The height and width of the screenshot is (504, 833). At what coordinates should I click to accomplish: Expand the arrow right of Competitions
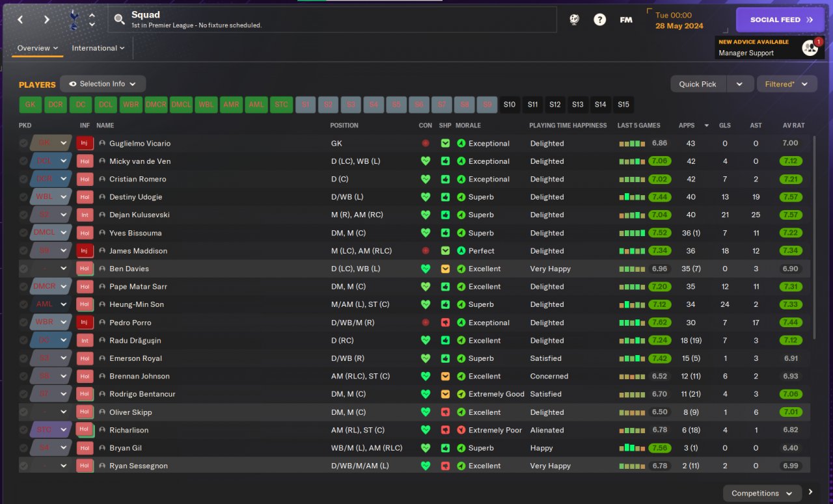click(x=810, y=492)
